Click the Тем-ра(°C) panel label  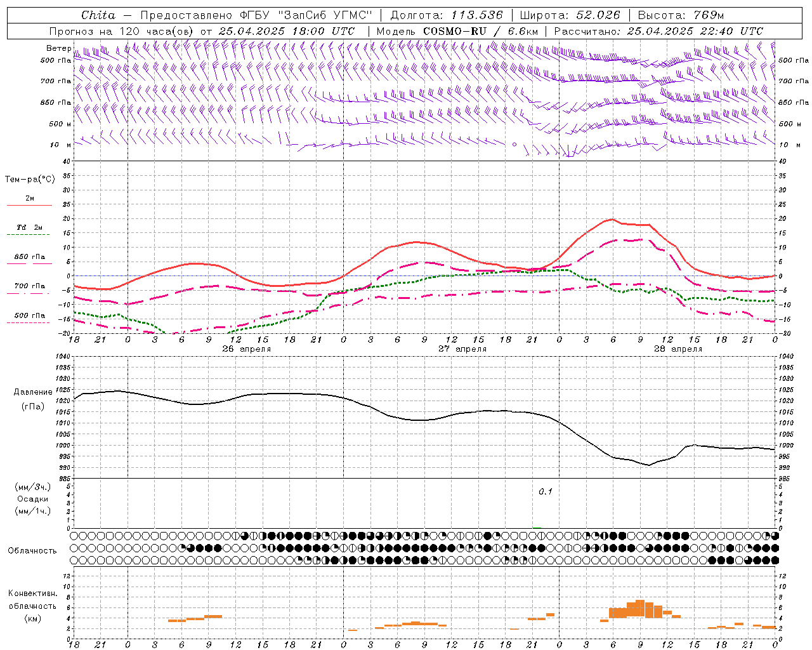[x=30, y=180]
